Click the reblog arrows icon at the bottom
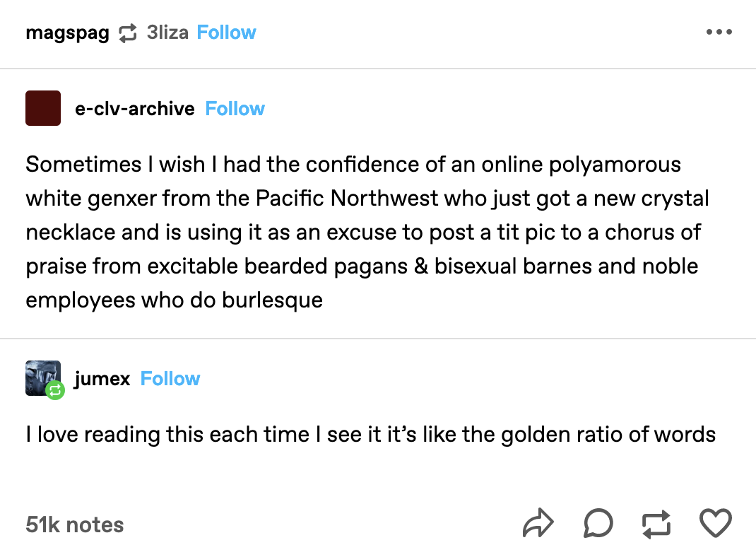 656,524
